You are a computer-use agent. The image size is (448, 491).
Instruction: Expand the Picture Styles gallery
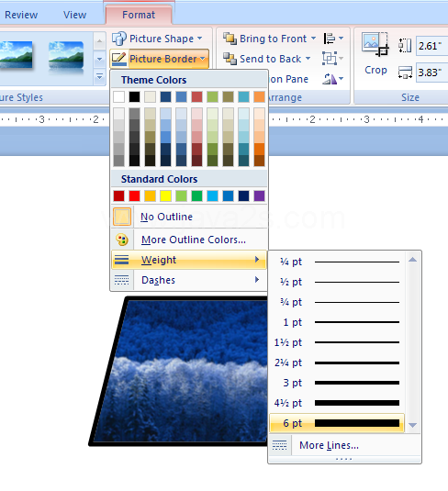coord(100,76)
